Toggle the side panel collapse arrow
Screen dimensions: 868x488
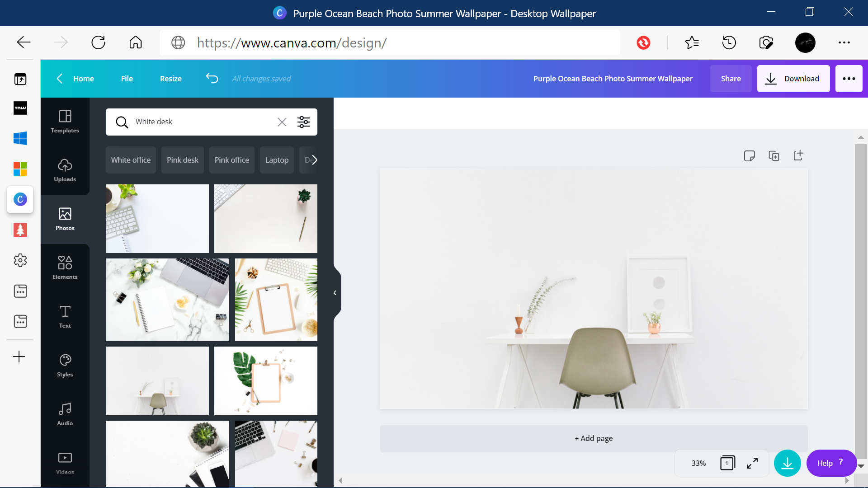tap(335, 292)
